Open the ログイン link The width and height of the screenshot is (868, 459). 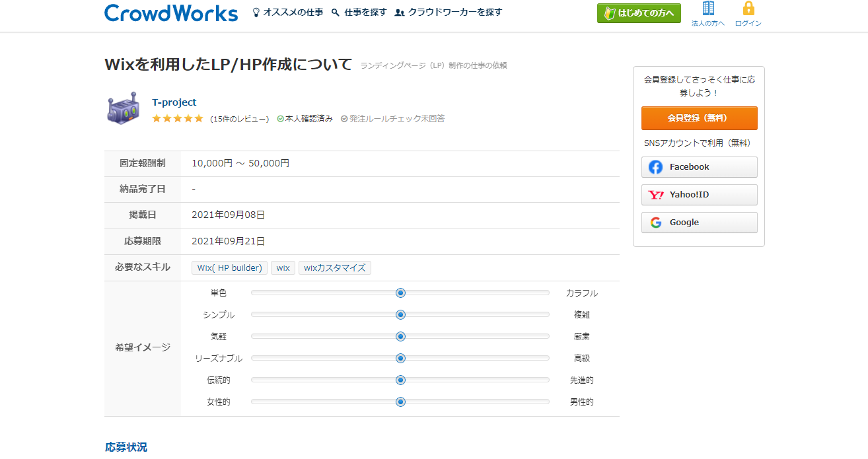point(748,23)
